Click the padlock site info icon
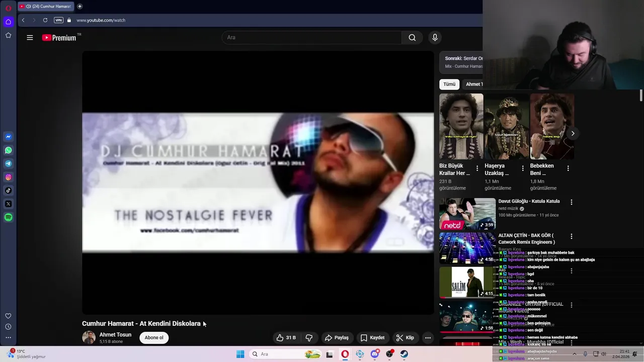This screenshot has width=644, height=362. pyautogui.click(x=69, y=20)
